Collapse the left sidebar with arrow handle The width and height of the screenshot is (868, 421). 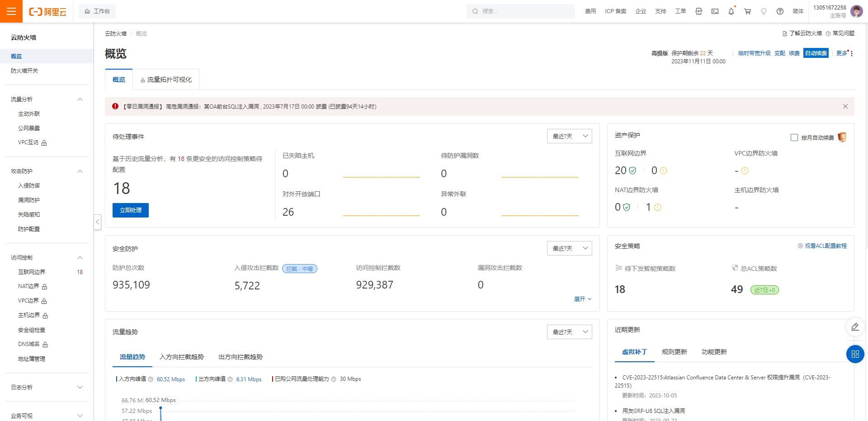[x=97, y=222]
